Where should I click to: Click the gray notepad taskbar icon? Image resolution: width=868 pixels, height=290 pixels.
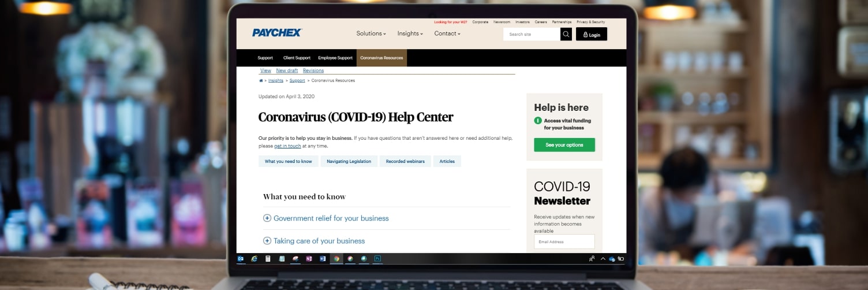click(282, 259)
